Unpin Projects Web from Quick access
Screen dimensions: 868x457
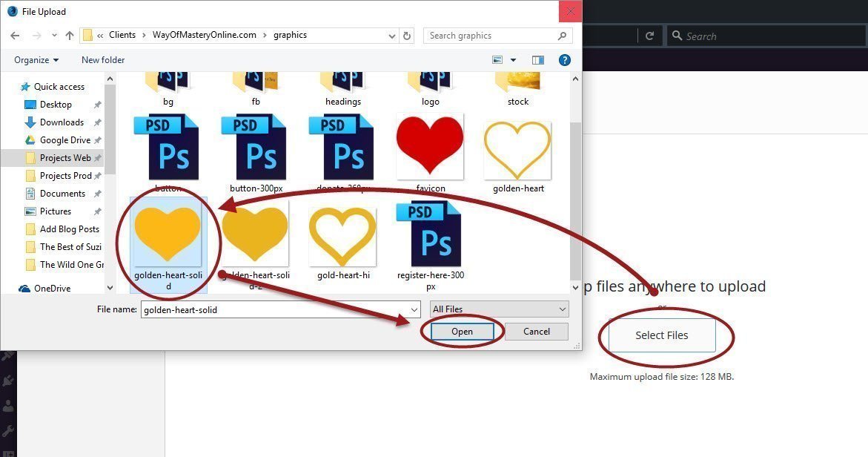(98, 157)
